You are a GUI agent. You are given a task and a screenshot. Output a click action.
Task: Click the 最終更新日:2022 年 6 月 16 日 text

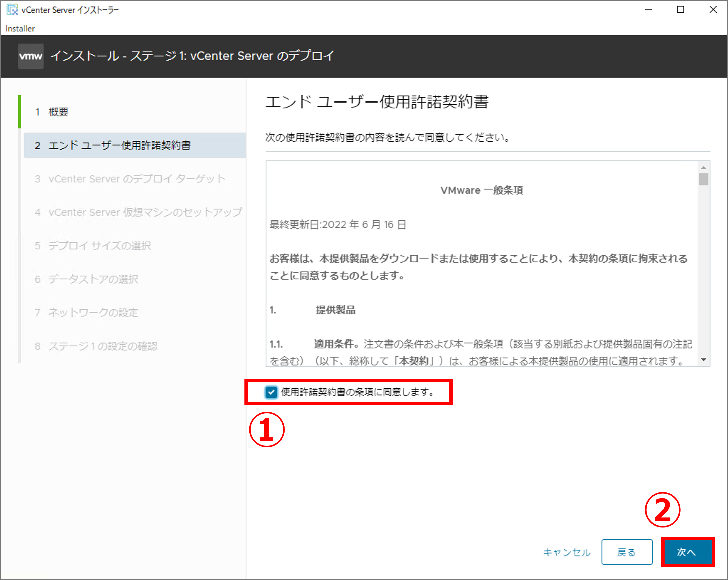tap(338, 224)
